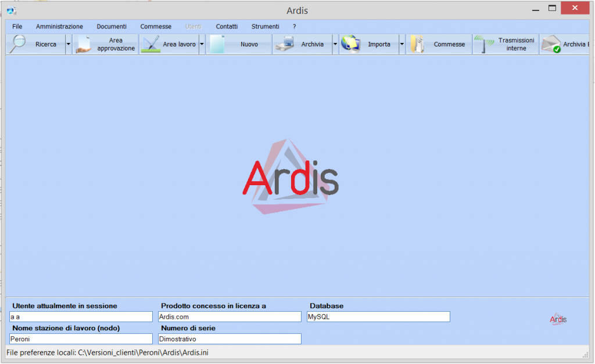Image resolution: width=595 pixels, height=364 pixels.
Task: Create a document with the Nuovo icon
Action: click(x=238, y=44)
